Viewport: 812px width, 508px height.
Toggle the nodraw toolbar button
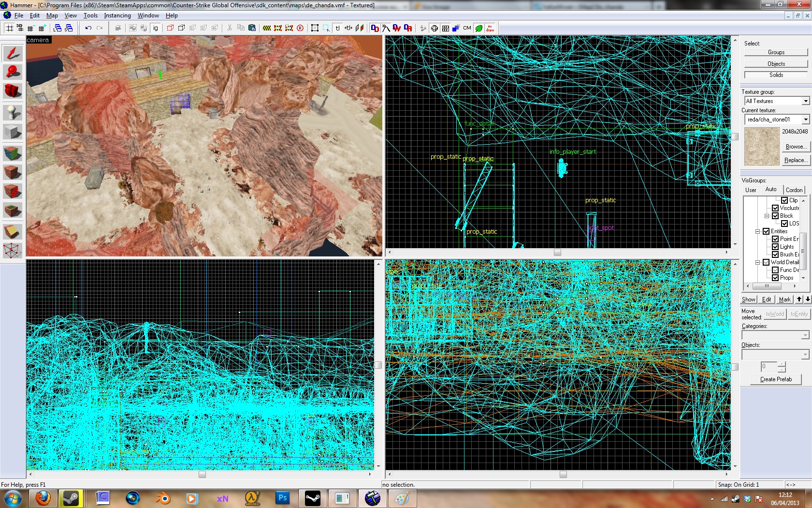490,28
